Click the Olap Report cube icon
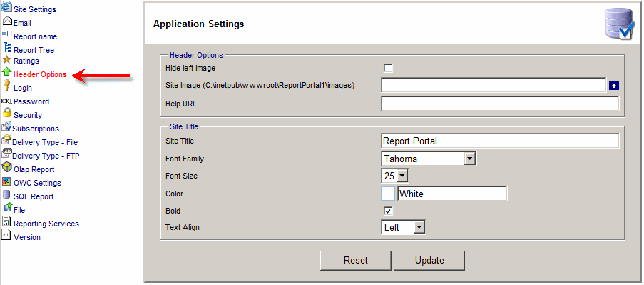Image resolution: width=644 pixels, height=285 pixels. point(7,167)
